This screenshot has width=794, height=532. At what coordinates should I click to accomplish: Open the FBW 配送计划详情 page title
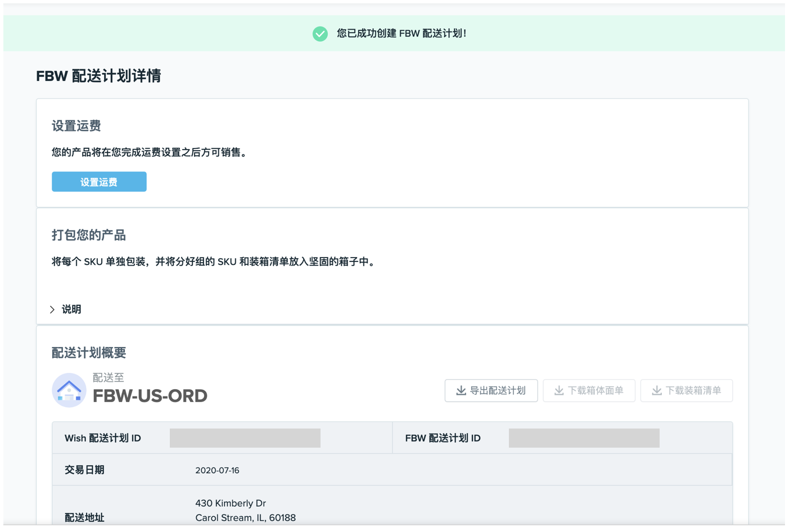(98, 75)
